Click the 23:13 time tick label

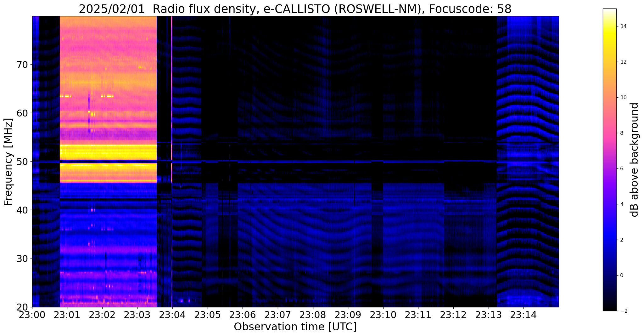[488, 315]
